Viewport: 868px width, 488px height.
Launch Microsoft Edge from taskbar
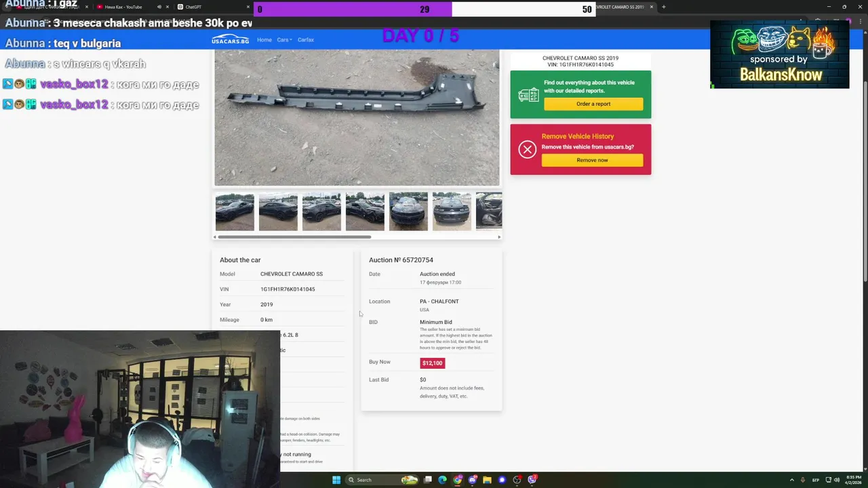pos(443,480)
